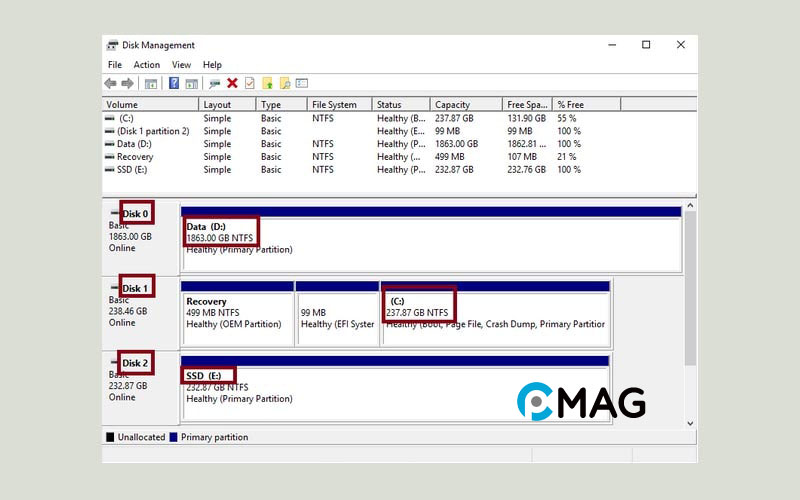
Task: Click the Disk 1 label
Action: click(135, 288)
